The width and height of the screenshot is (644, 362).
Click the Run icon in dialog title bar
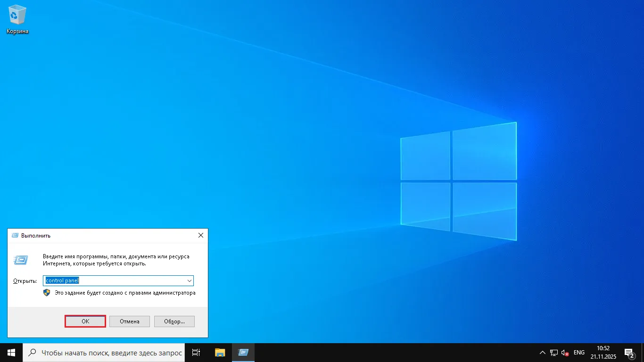click(15, 235)
